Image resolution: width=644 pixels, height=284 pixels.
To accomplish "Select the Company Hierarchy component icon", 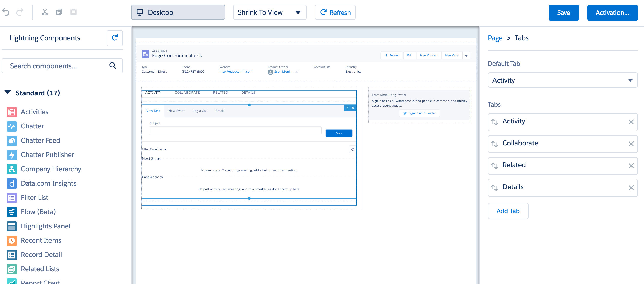I will pyautogui.click(x=12, y=169).
